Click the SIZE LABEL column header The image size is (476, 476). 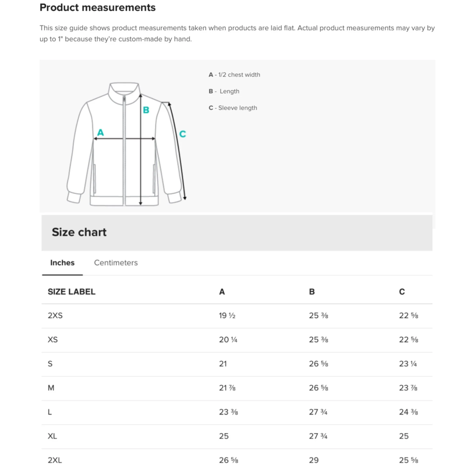coord(71,292)
